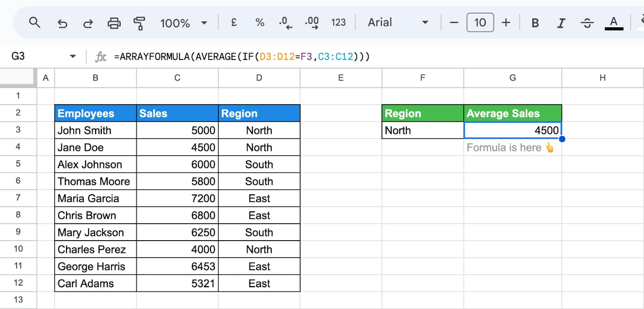Screen dimensions: 644x309
Task: Click the Formula is here note cell
Action: tap(512, 147)
